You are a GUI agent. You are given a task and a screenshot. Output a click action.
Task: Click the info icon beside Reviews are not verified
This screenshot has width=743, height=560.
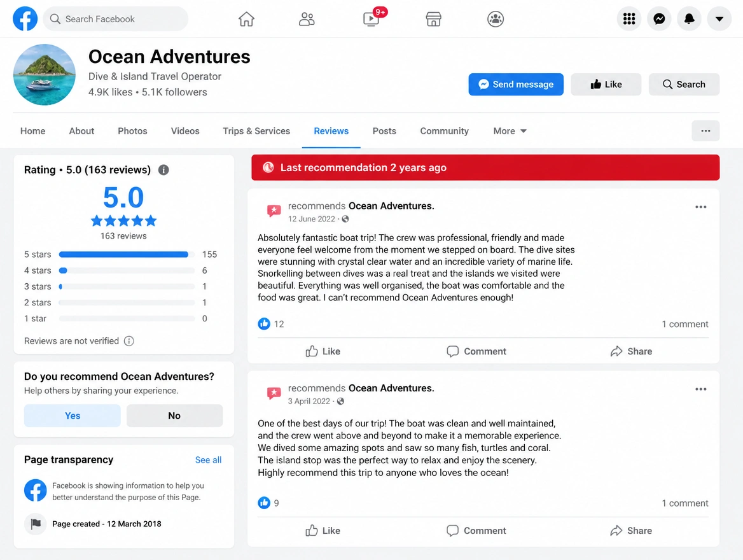pos(129,341)
